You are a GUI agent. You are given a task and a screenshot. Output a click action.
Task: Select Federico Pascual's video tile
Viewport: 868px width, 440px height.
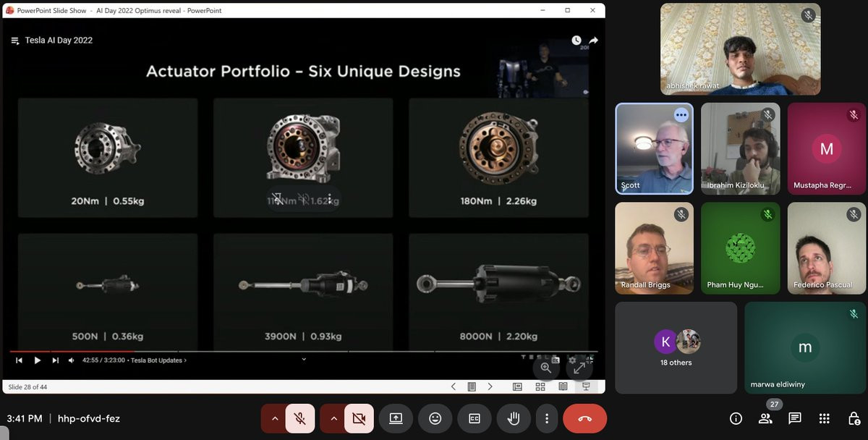827,247
